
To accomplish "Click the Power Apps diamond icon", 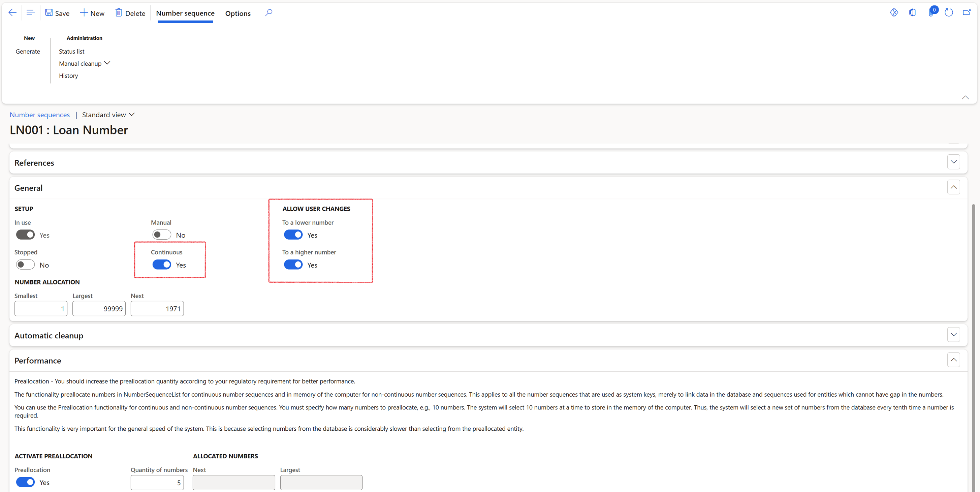I will [894, 13].
